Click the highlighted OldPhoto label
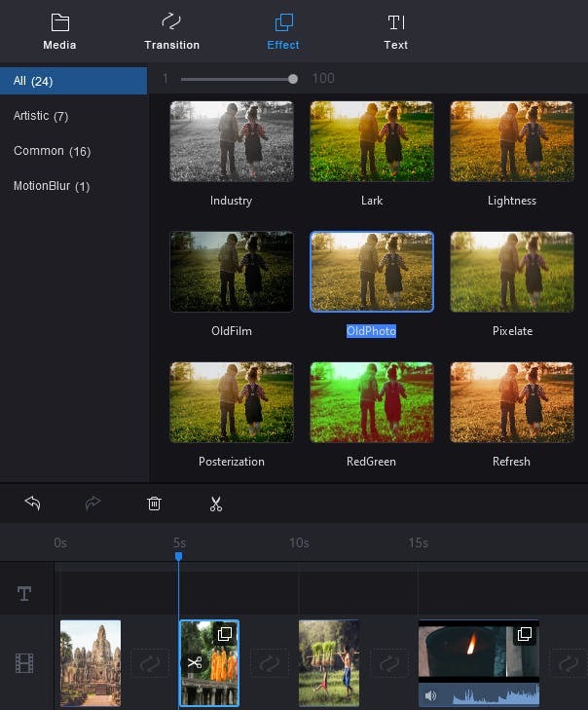The width and height of the screenshot is (588, 710). pos(371,331)
